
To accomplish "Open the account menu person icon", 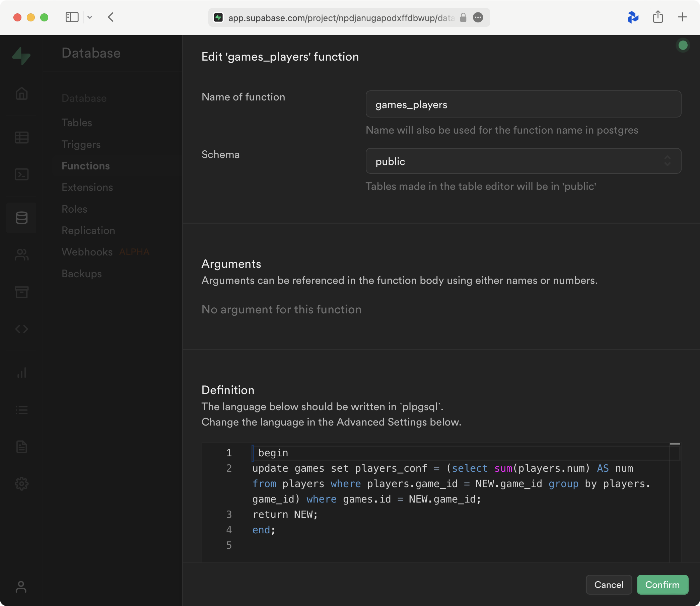I will [x=21, y=587].
